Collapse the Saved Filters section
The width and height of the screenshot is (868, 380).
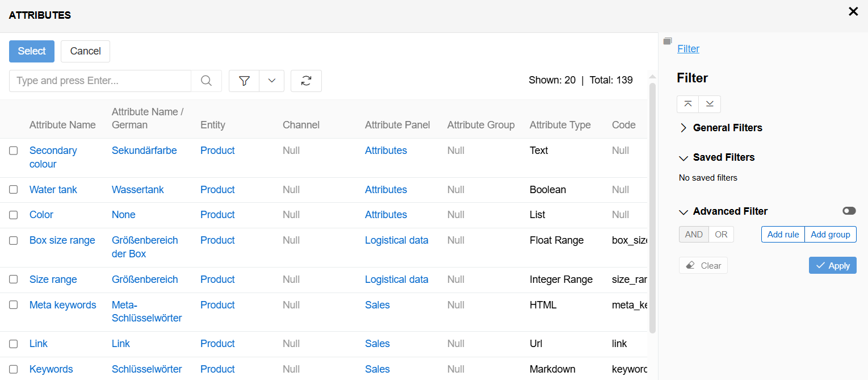click(684, 157)
